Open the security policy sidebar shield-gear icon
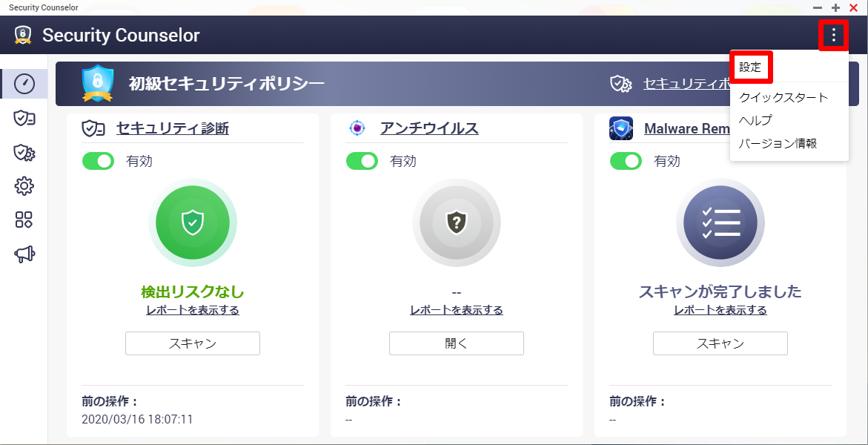Viewport: 868px width, 445px height. 24,152
